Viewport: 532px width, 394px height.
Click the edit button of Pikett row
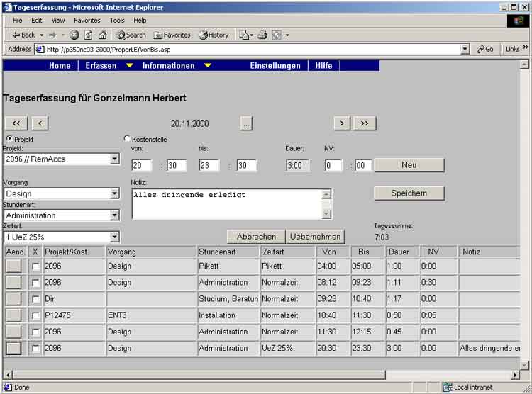coord(13,266)
